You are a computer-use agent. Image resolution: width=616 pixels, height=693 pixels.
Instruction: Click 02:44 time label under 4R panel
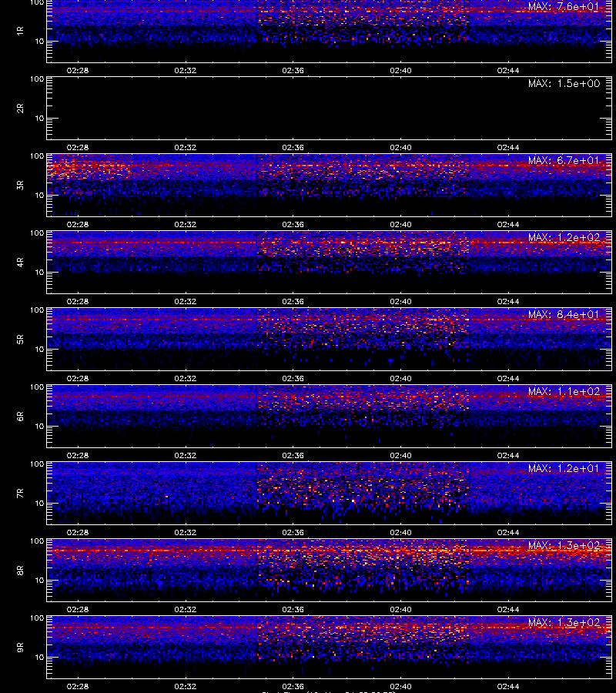[x=508, y=301]
